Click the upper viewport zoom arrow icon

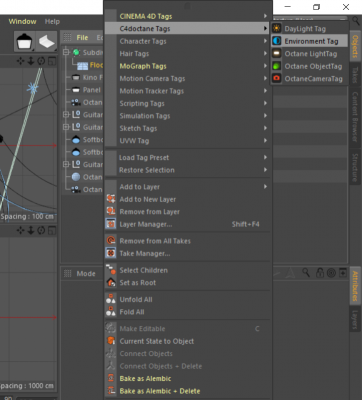point(31,61)
